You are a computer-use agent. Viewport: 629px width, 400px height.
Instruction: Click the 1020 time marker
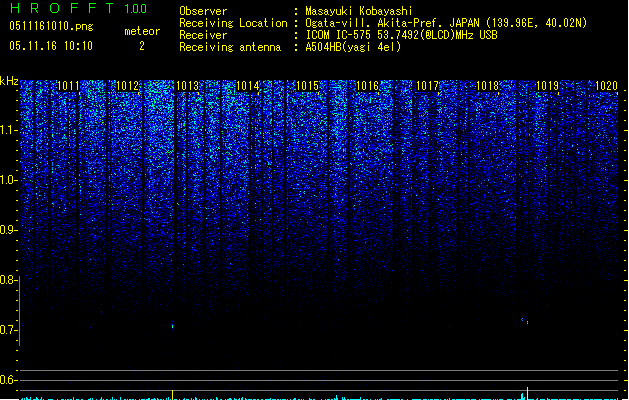pyautogui.click(x=606, y=86)
